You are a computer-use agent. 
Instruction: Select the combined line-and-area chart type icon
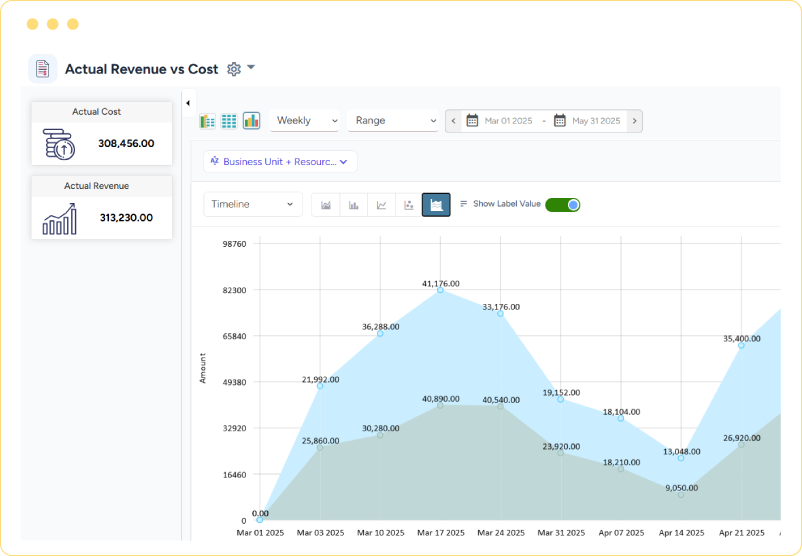(326, 205)
